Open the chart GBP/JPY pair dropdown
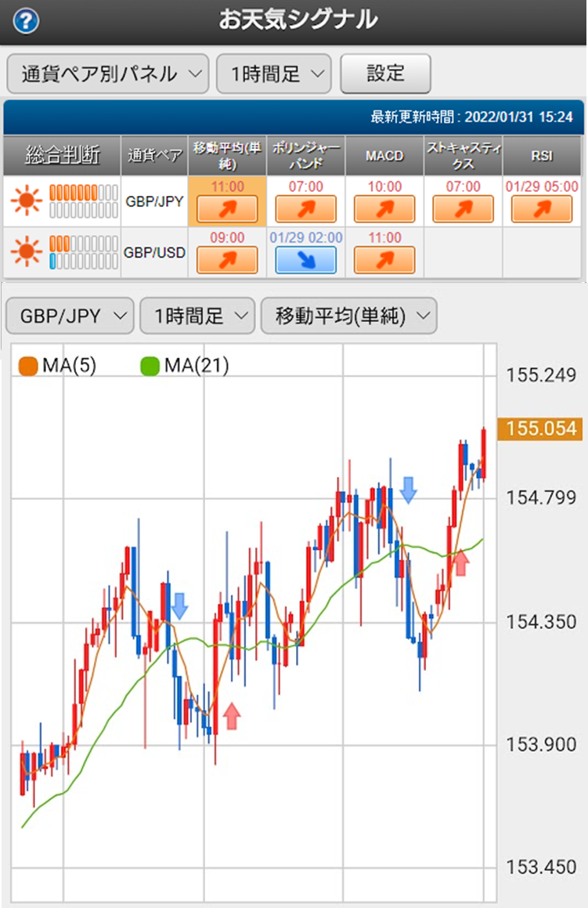This screenshot has width=588, height=908. click(70, 316)
